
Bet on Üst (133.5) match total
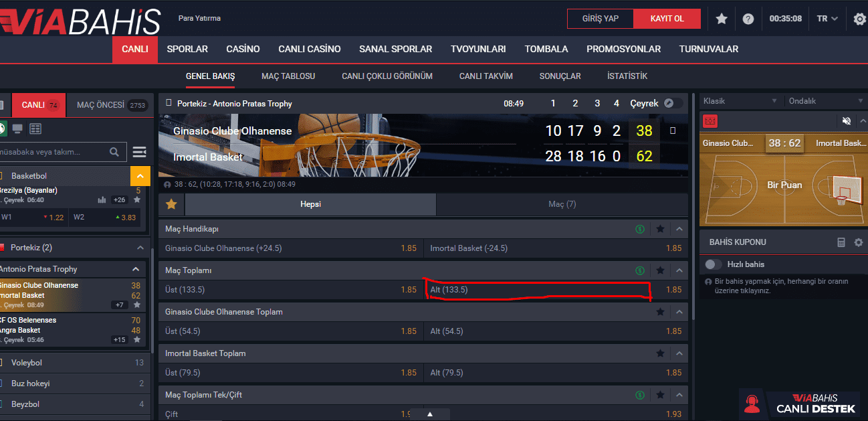(291, 290)
